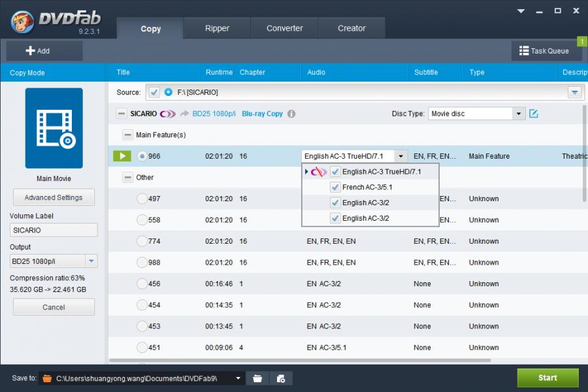Click the info icon next to Blu-ray Copy
The image size is (588, 392).
[291, 114]
